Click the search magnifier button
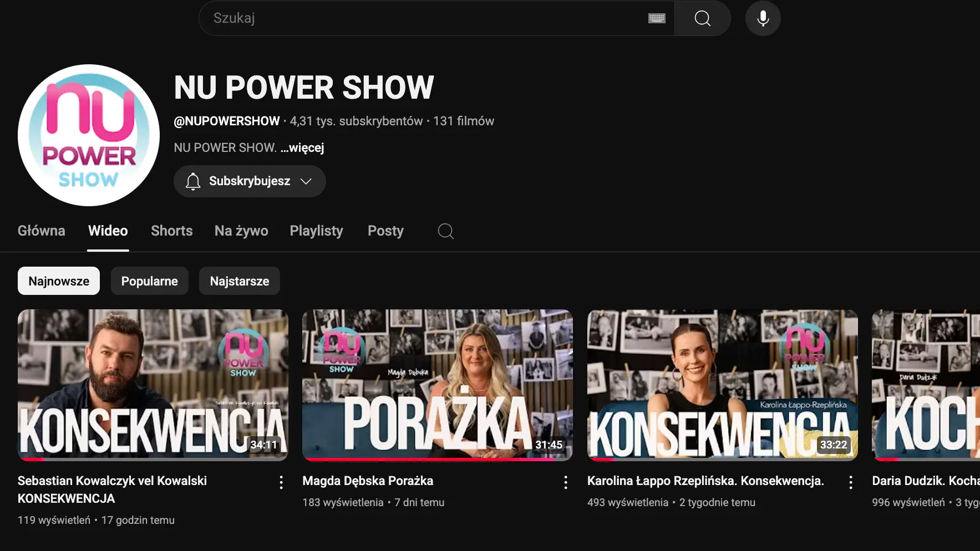 [702, 18]
